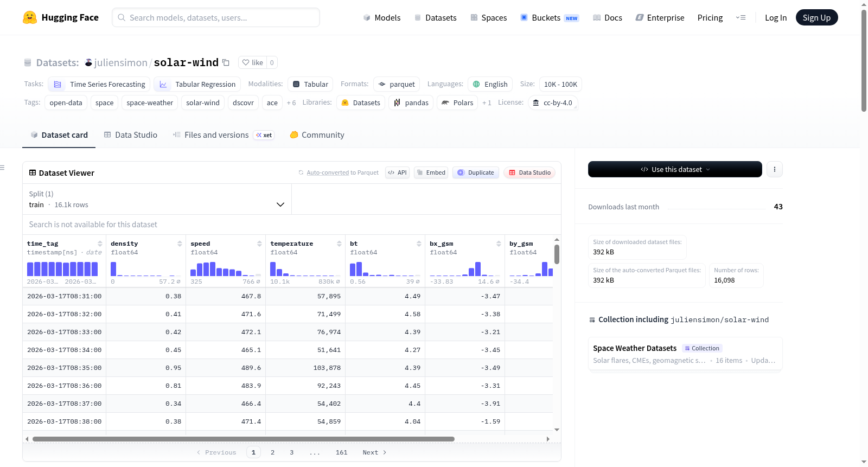Open the Use this dataset dropdown

click(x=675, y=169)
